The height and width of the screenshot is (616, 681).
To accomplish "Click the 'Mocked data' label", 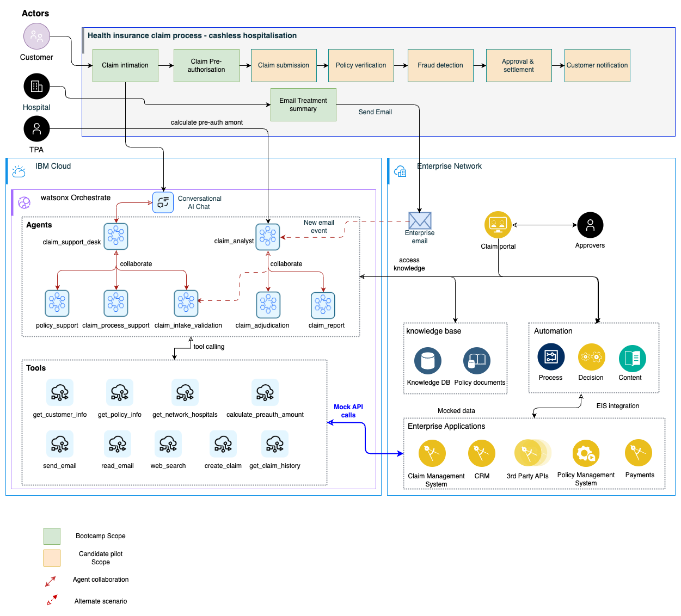I will 456,411.
